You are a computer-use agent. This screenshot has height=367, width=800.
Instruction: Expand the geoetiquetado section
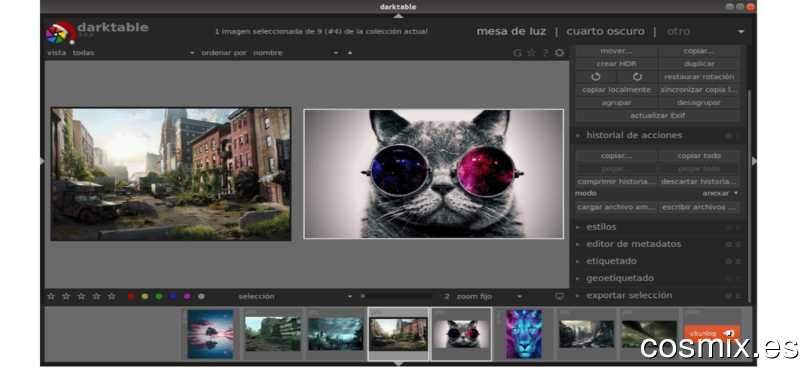pos(578,279)
